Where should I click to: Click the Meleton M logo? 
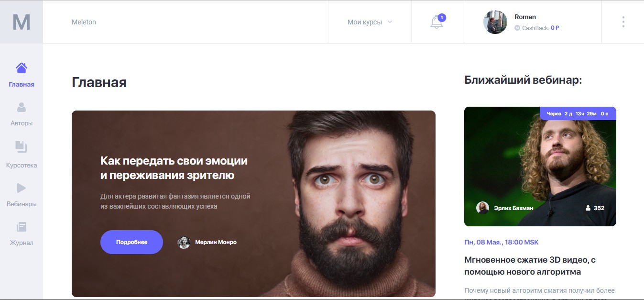(22, 22)
